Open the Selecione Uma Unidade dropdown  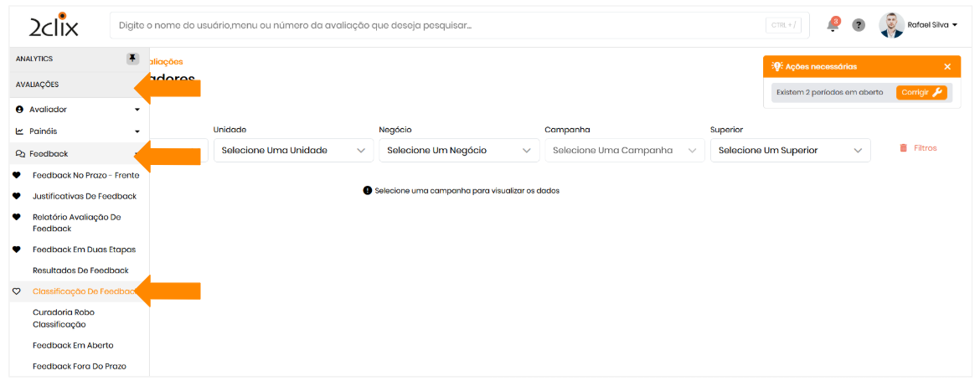[293, 151]
